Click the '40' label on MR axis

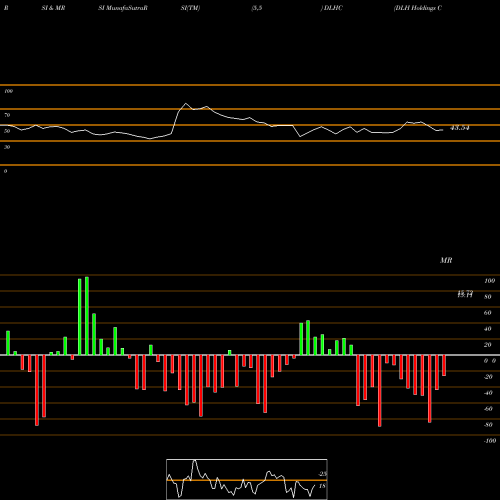(488, 329)
